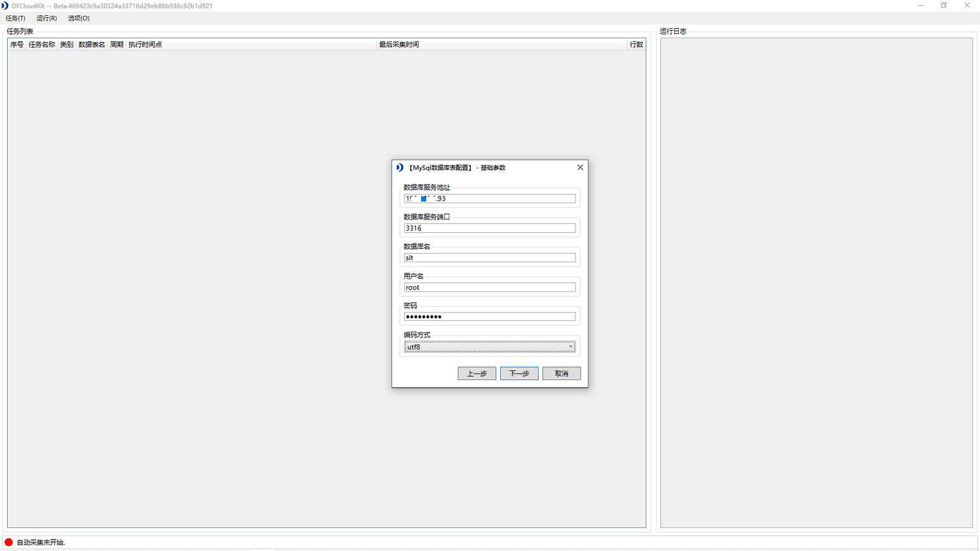Click the 取消 button

click(x=561, y=374)
